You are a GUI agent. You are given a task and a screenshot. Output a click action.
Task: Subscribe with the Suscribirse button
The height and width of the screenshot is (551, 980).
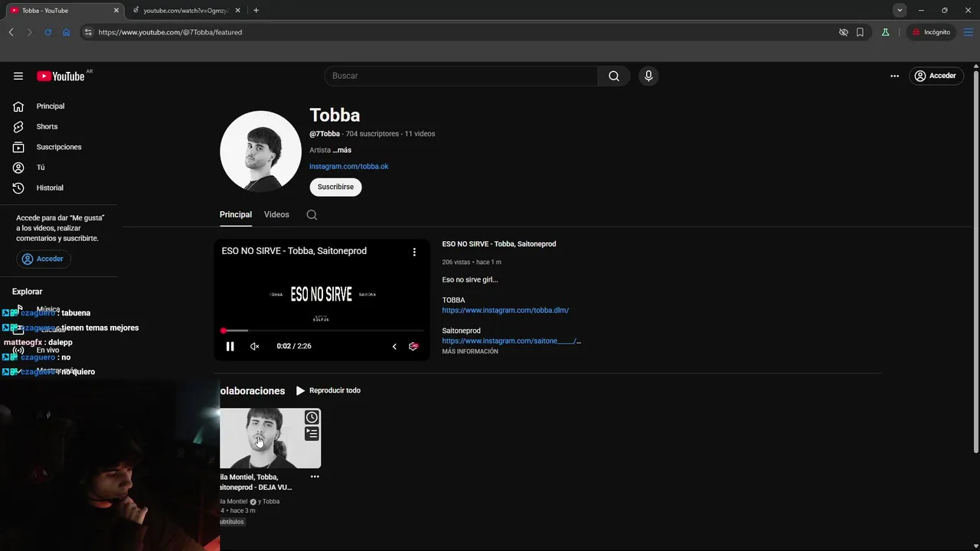pyautogui.click(x=335, y=187)
